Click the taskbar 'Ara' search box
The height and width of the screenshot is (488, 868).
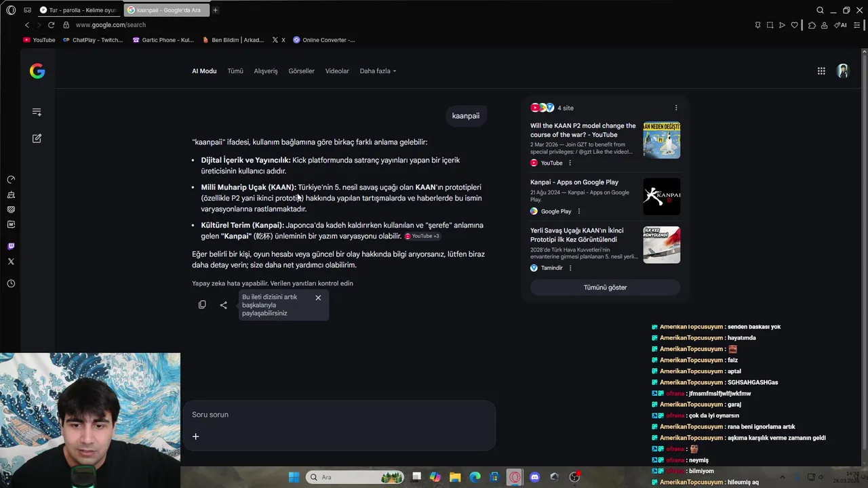coord(355,477)
